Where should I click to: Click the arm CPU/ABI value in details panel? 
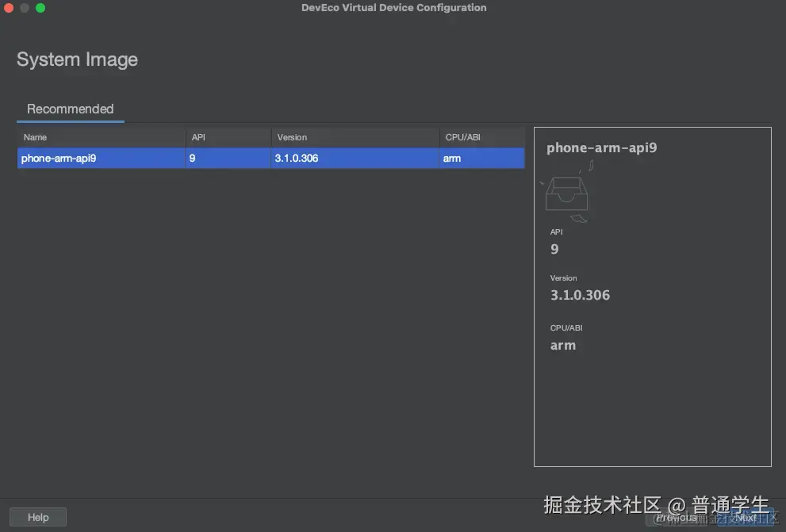pyautogui.click(x=562, y=345)
